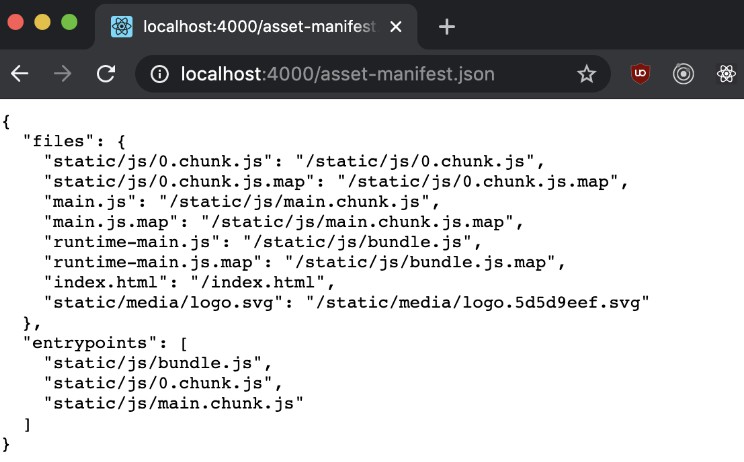This screenshot has width=744, height=462.
Task: Click the forward navigation arrow
Action: coord(62,74)
